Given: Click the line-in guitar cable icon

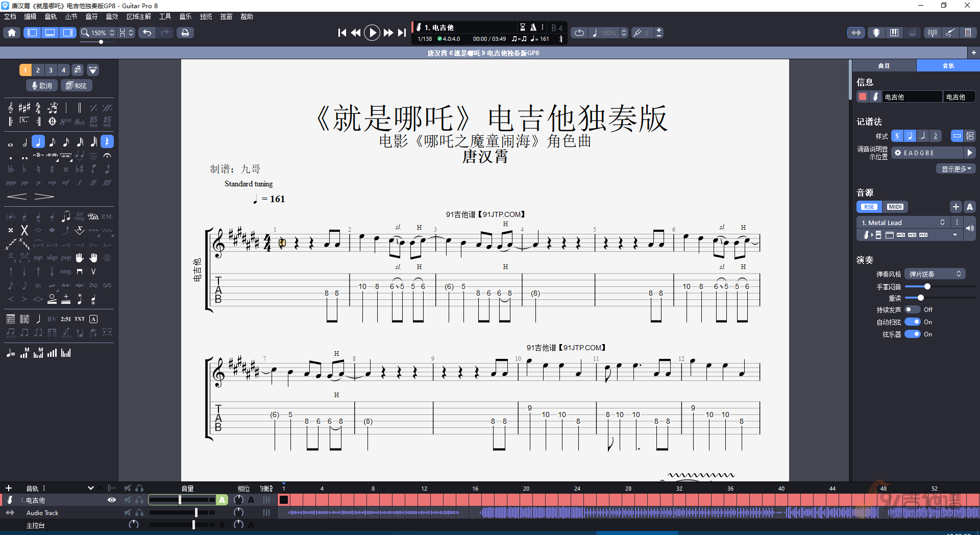Looking at the screenshot, I should [x=950, y=33].
